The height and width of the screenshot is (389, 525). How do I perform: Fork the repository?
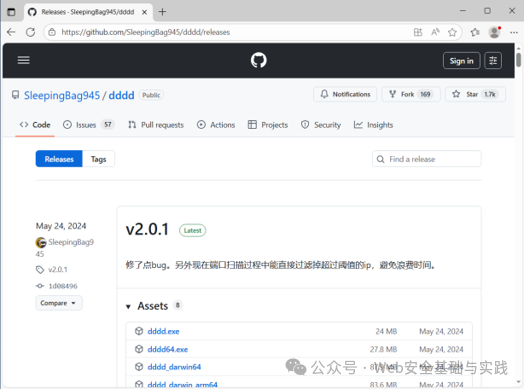(x=411, y=94)
